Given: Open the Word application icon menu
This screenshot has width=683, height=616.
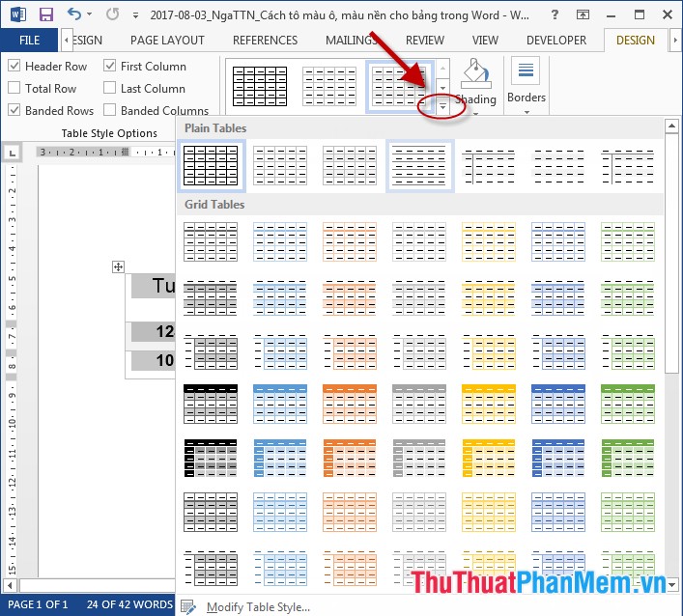Looking at the screenshot, I should 17,14.
